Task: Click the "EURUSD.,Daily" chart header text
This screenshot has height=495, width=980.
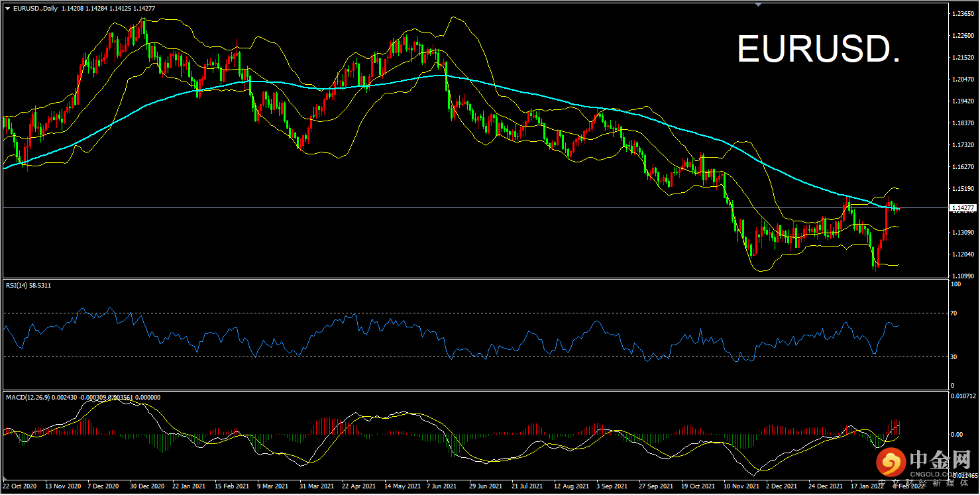Action: point(35,9)
